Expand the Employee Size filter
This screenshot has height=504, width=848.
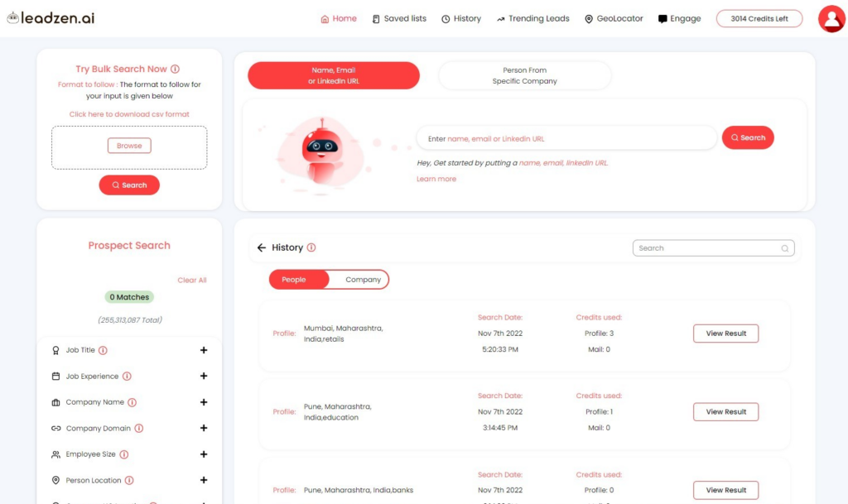tap(204, 454)
